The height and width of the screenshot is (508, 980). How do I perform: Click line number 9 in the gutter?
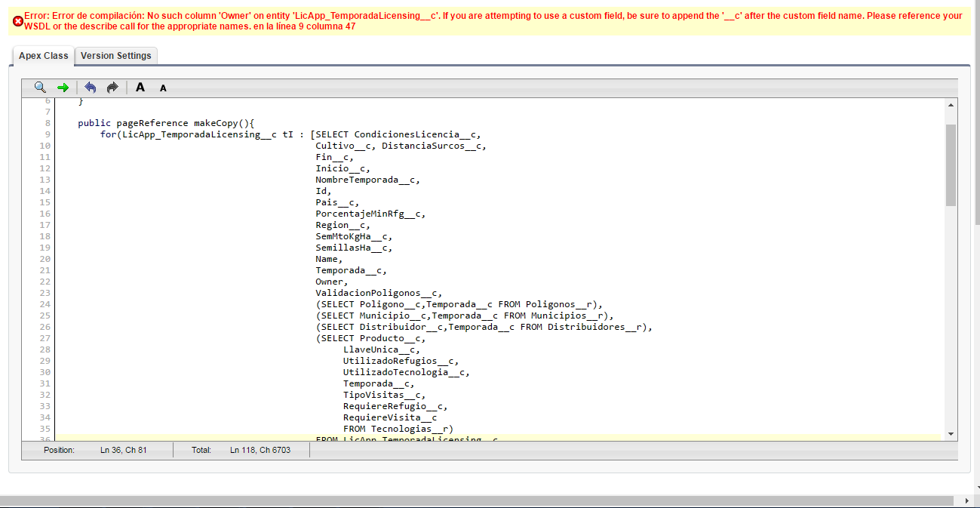tap(47, 134)
